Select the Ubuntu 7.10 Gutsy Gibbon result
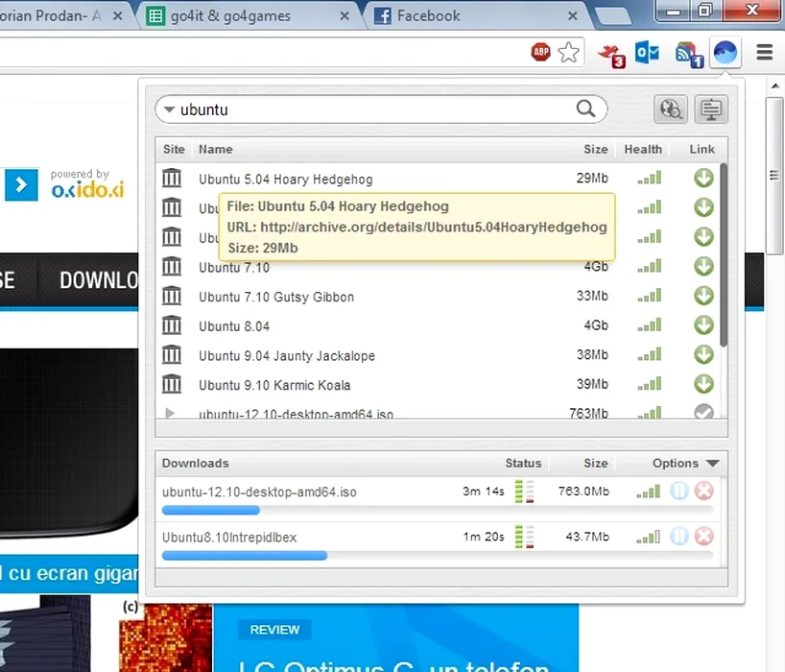This screenshot has height=672, width=785. [275, 297]
